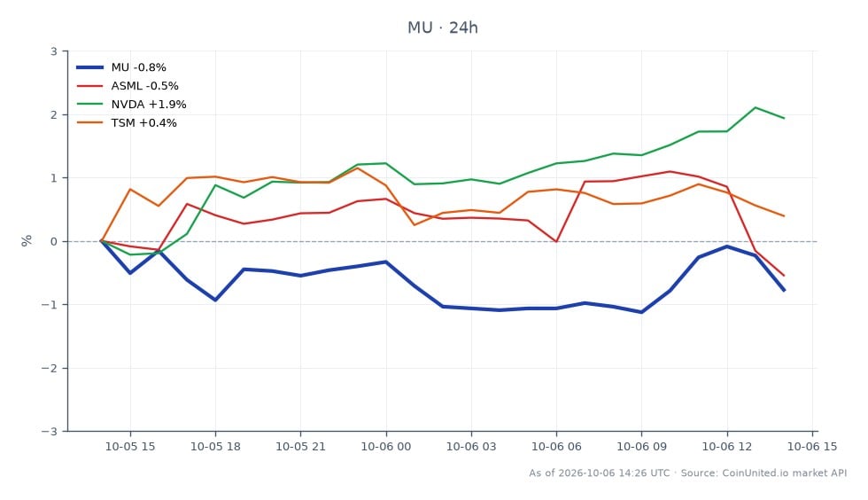
Task: Click the blue MU legend line swatch
Action: [89, 67]
